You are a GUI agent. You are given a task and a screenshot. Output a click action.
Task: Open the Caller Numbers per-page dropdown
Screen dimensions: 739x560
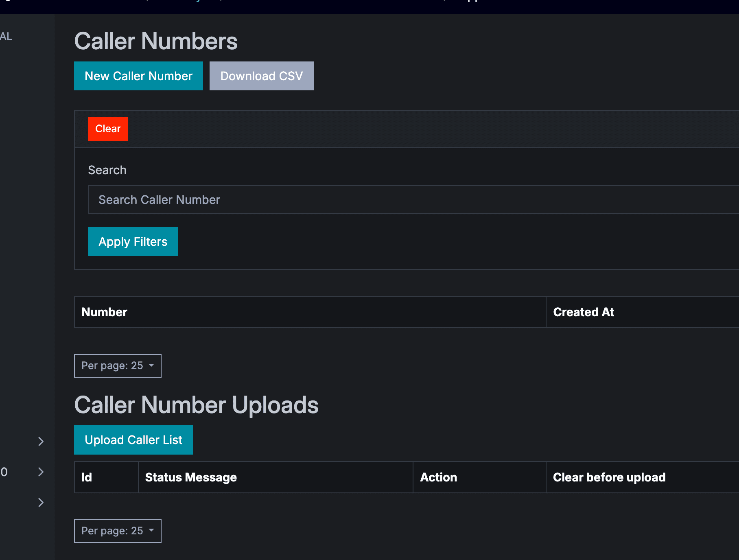coord(118,366)
